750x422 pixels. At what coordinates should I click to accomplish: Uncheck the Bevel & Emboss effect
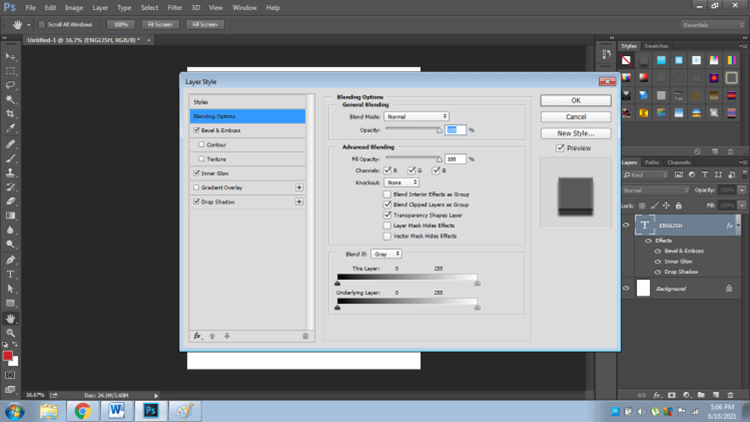click(x=196, y=130)
